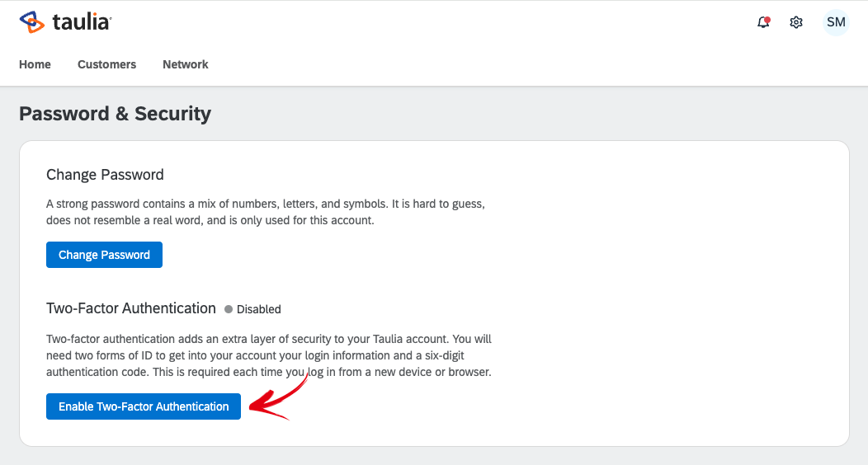Open the Customers tab
Viewport: 868px width, 465px height.
tap(106, 64)
